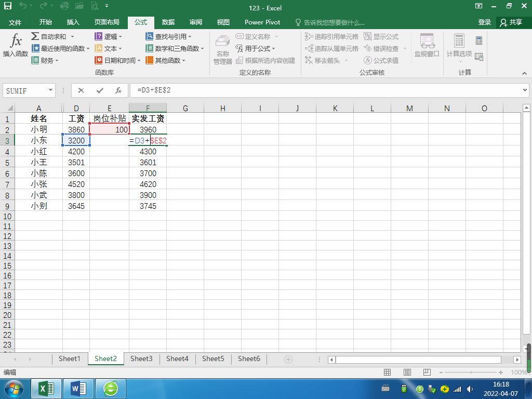
Task: Click the zoom in plus button
Action: pos(501,372)
